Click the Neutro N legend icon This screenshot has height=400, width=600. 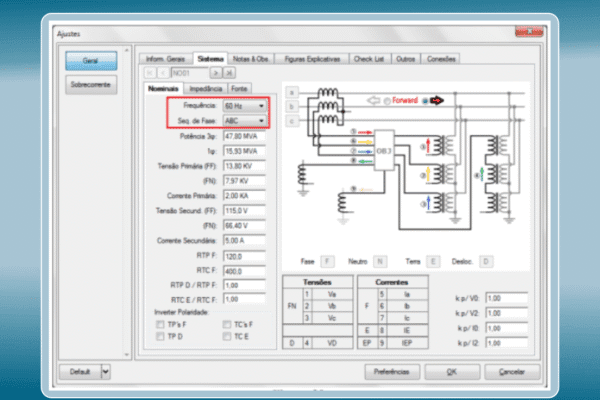click(x=379, y=260)
